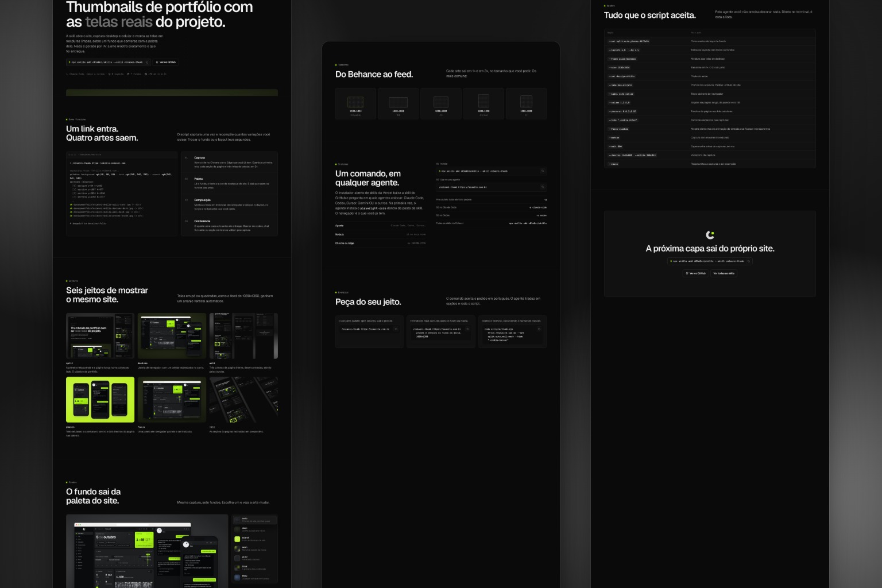
Task: Select the 'Conferência' step row
Action: [230, 226]
